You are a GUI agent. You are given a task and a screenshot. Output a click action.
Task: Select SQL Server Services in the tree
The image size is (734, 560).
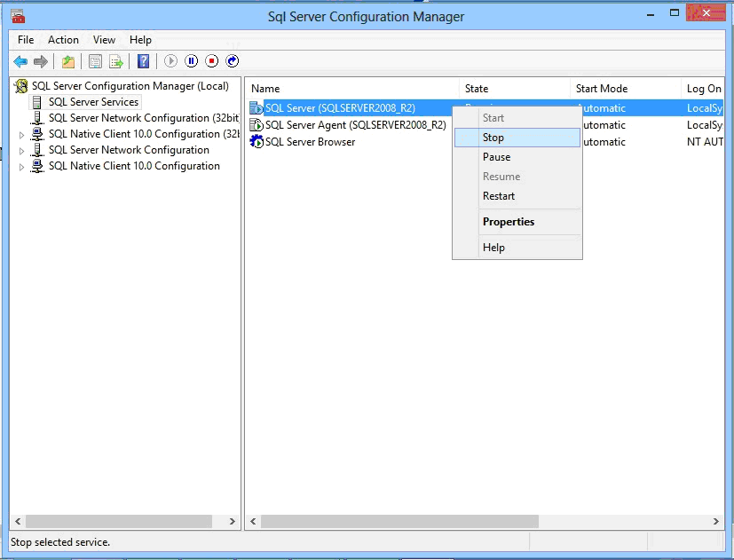pos(93,102)
